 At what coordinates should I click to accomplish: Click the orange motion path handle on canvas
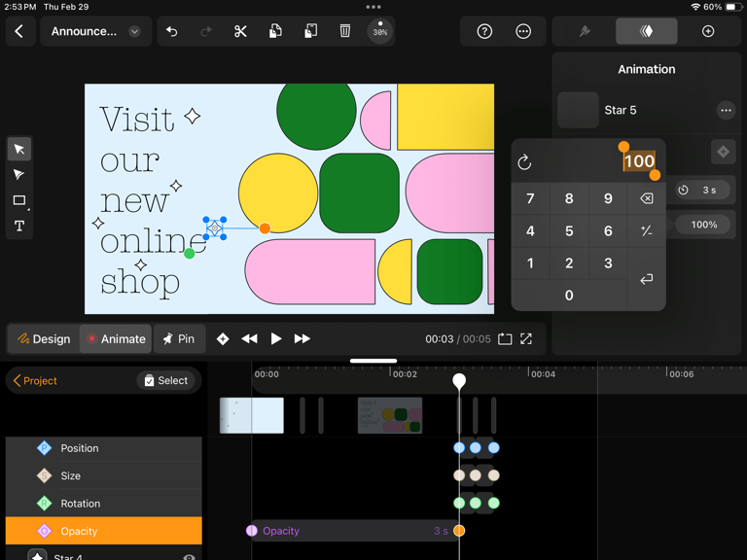point(265,228)
